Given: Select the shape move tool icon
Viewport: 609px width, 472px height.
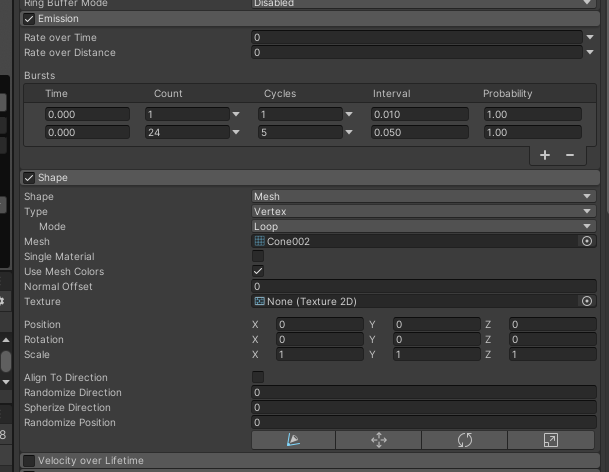Looking at the screenshot, I should tap(379, 440).
